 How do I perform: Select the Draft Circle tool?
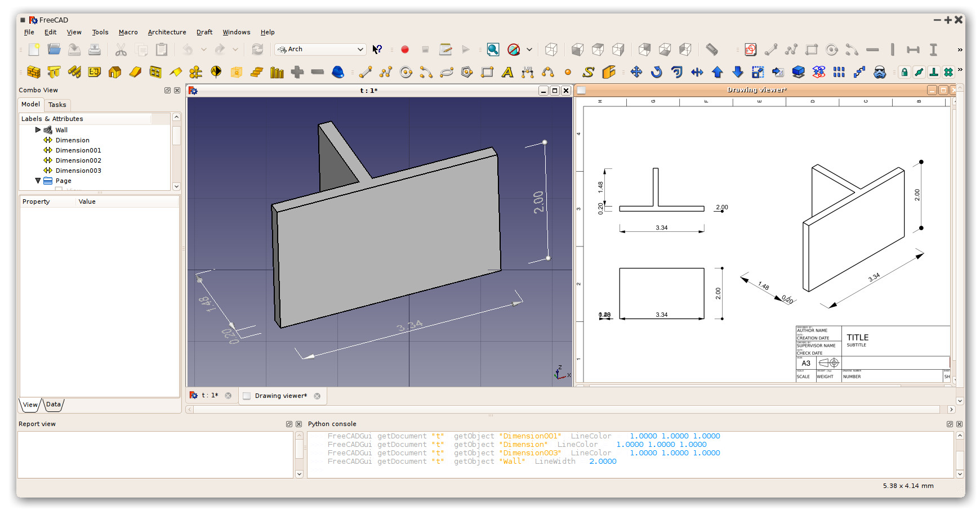pyautogui.click(x=406, y=72)
